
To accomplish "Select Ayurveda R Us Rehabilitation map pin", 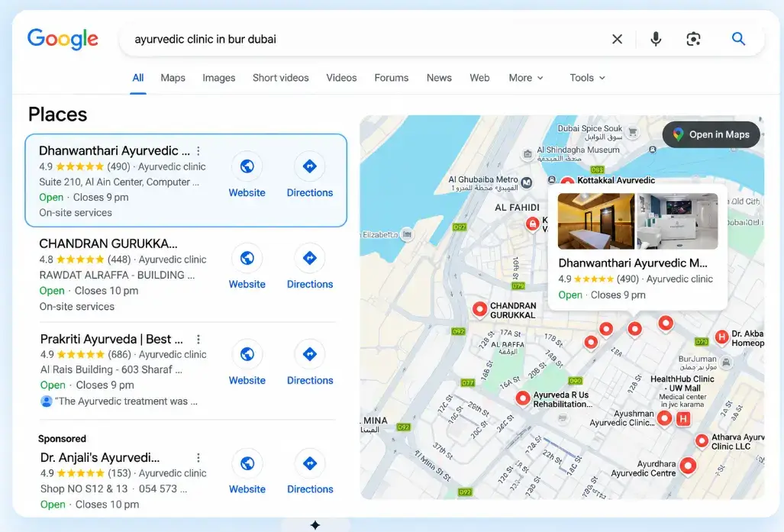I will click(523, 398).
